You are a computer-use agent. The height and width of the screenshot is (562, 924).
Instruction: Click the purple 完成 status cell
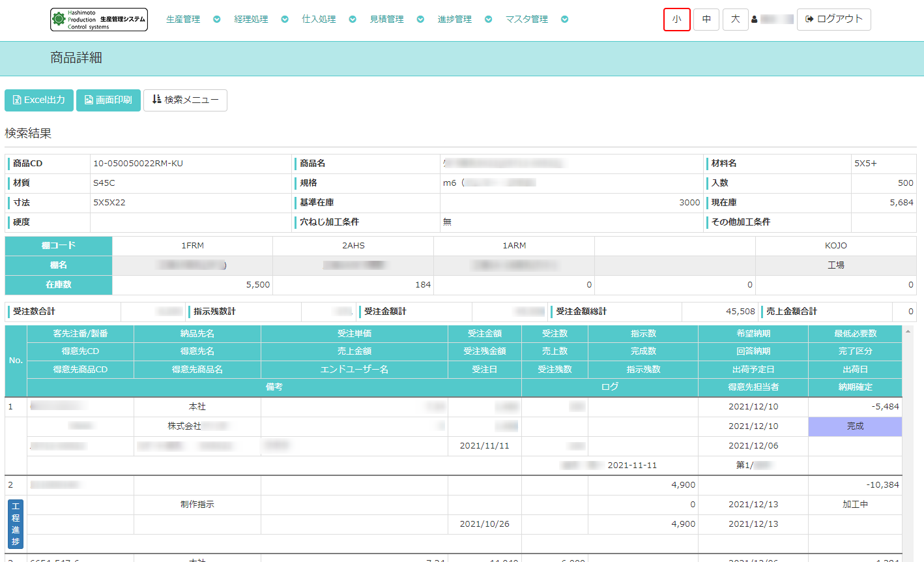(855, 426)
